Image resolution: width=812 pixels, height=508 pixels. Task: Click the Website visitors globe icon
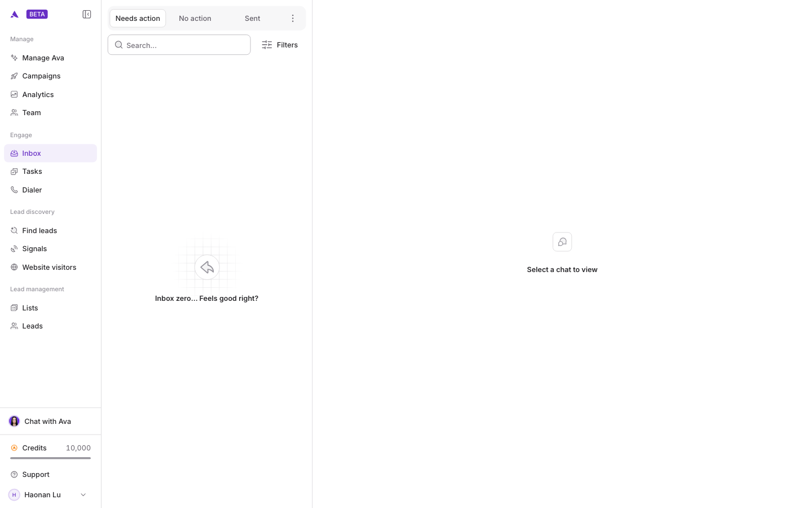(14, 267)
